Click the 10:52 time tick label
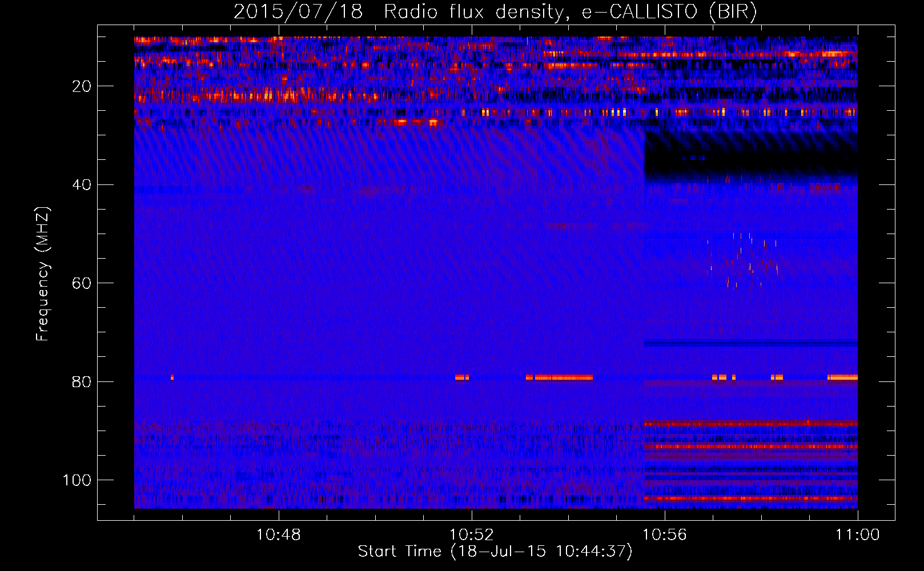The height and width of the screenshot is (571, 924). click(472, 535)
